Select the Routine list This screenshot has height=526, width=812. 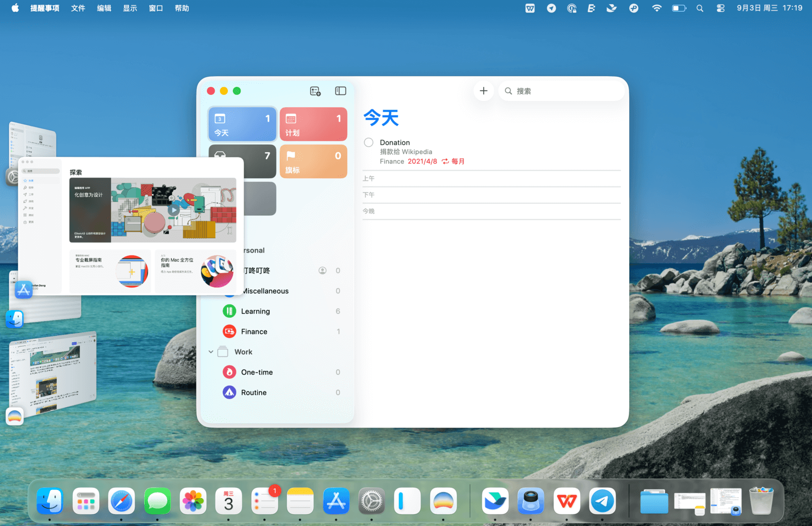click(254, 392)
